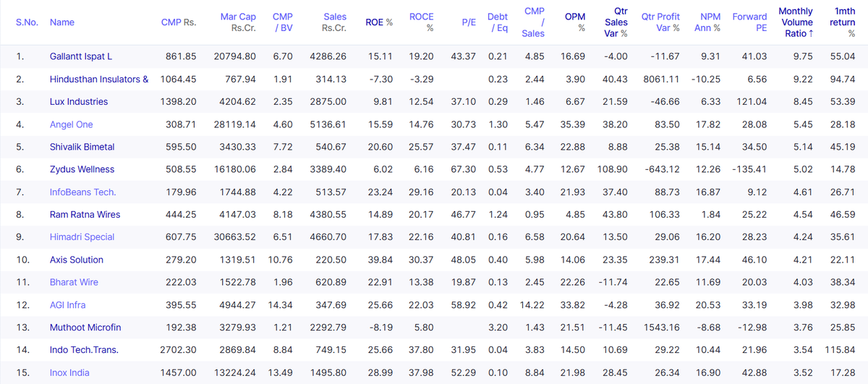868x384 pixels.
Task: Select Himadri Special market cap 30663.52
Action: [236, 236]
